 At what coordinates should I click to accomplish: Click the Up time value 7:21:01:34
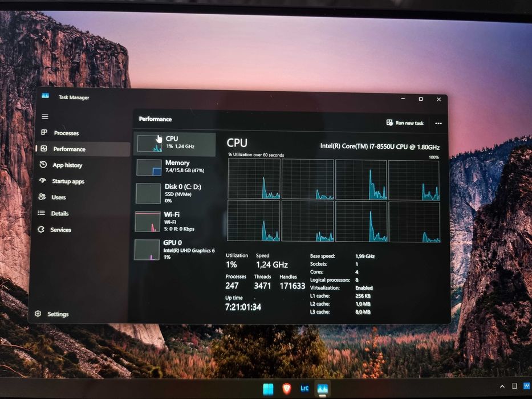(x=243, y=307)
